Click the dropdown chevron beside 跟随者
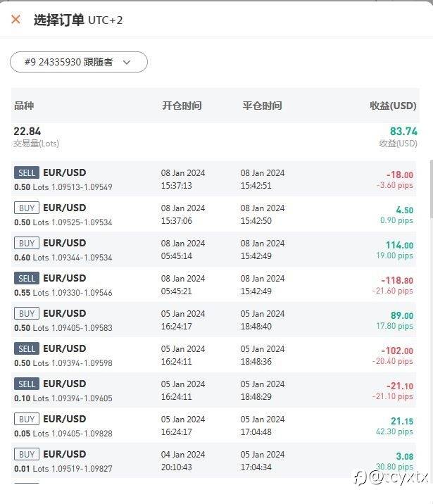 [127, 62]
